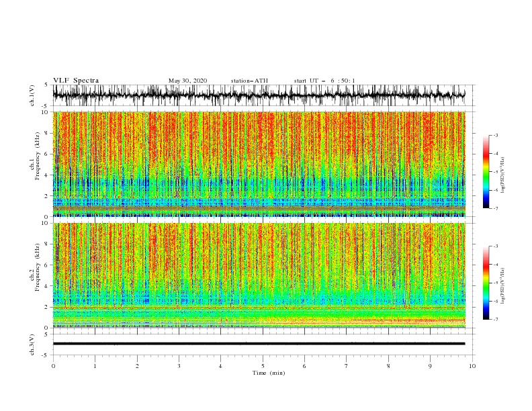
Task: Click the "5" minute tick on time axis
Action: 263,366
